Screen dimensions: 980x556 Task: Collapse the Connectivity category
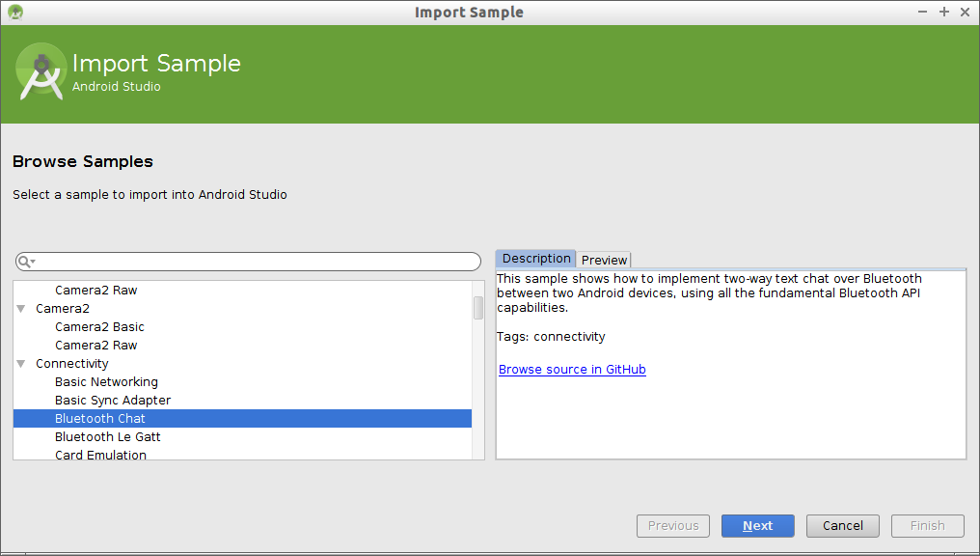point(22,363)
